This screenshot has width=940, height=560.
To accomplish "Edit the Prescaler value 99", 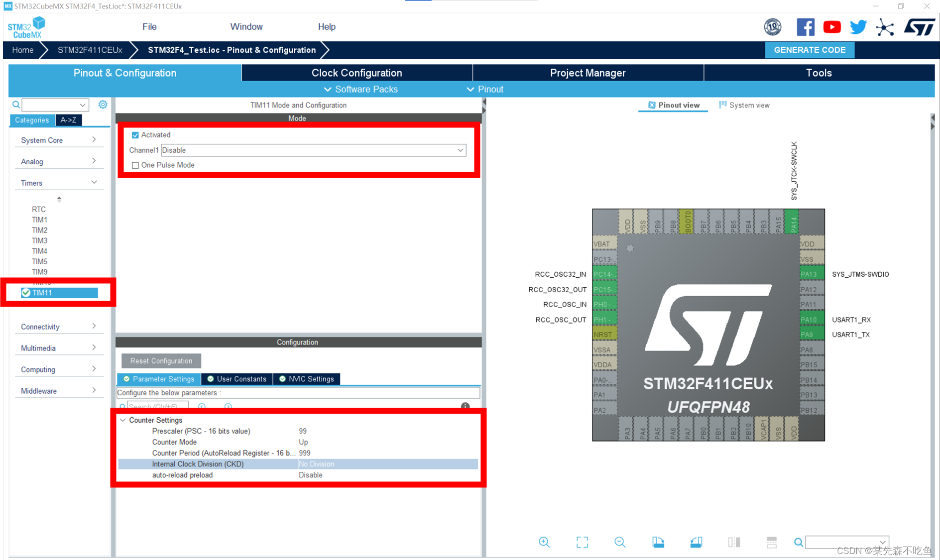I will tap(303, 431).
